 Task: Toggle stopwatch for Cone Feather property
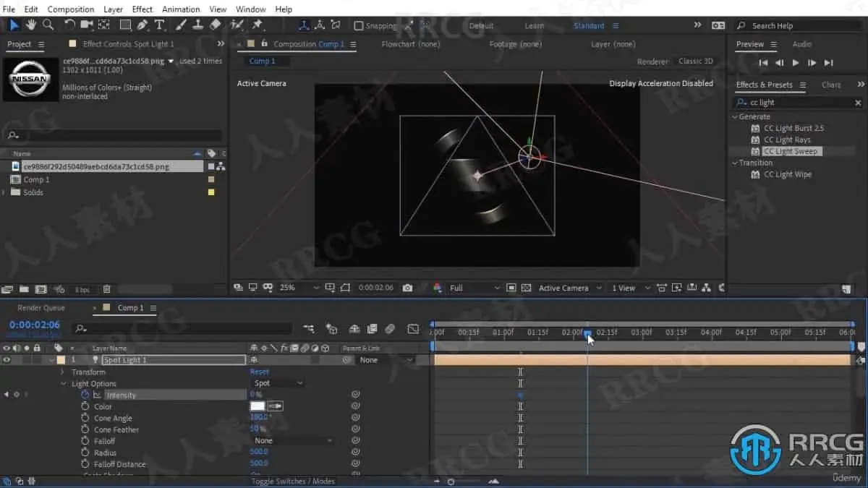pyautogui.click(x=85, y=429)
